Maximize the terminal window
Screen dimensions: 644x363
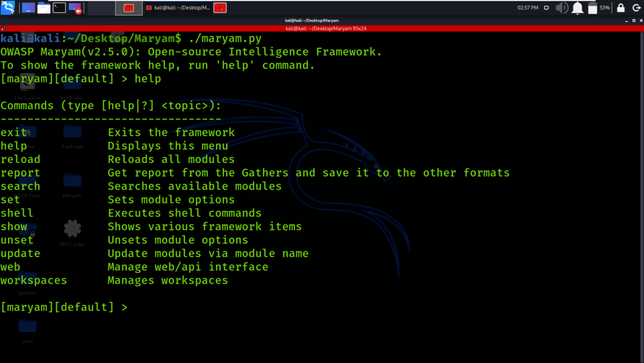coord(634,20)
